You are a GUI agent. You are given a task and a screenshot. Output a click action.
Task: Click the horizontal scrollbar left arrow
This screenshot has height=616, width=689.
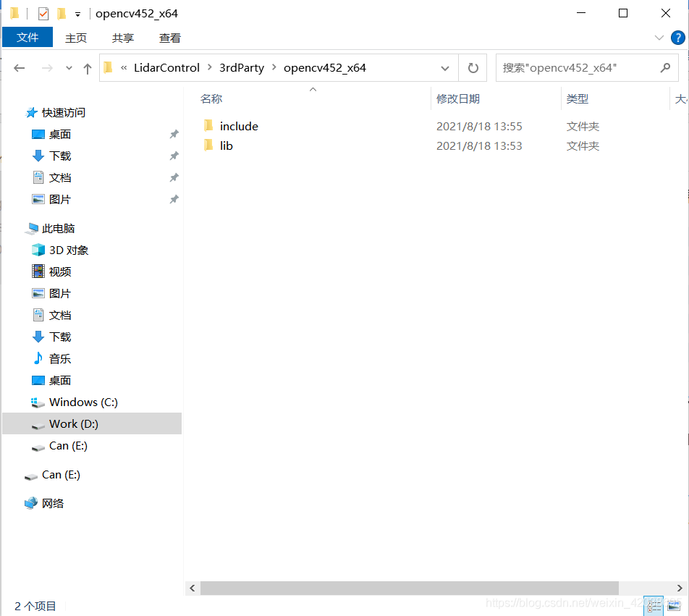coord(193,588)
